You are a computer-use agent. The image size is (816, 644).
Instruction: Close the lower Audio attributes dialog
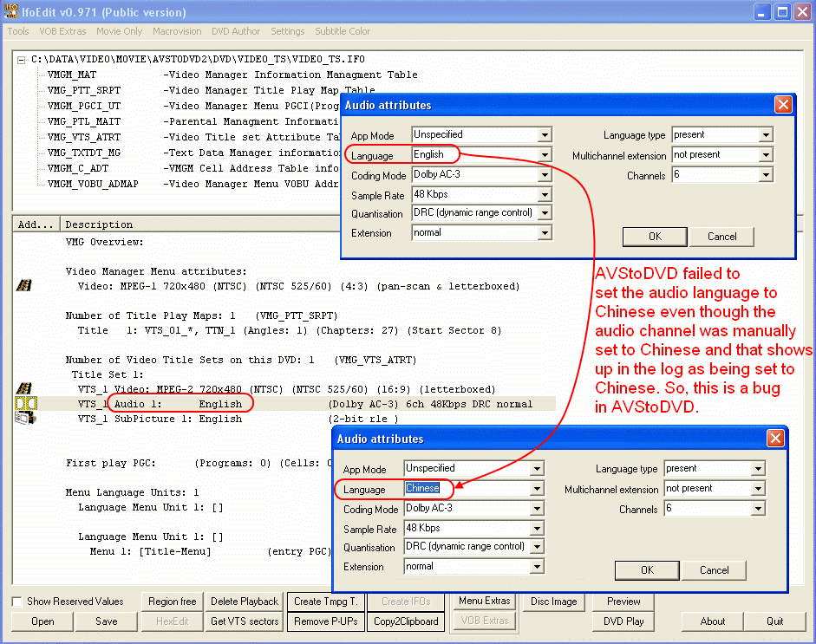(x=775, y=439)
